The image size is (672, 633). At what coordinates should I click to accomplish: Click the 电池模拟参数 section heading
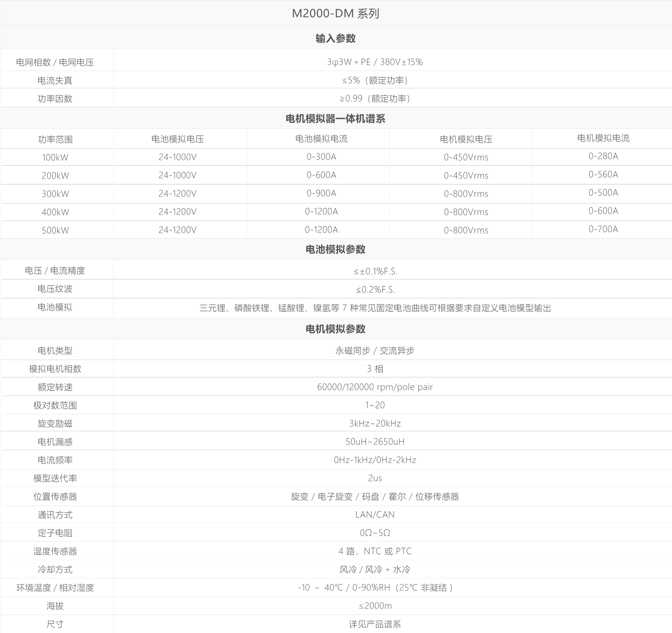point(335,249)
